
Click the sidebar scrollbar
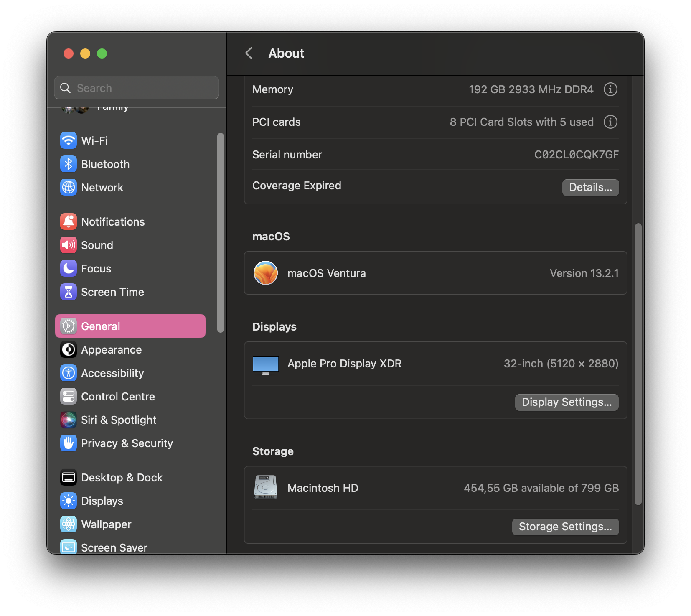pos(221,233)
